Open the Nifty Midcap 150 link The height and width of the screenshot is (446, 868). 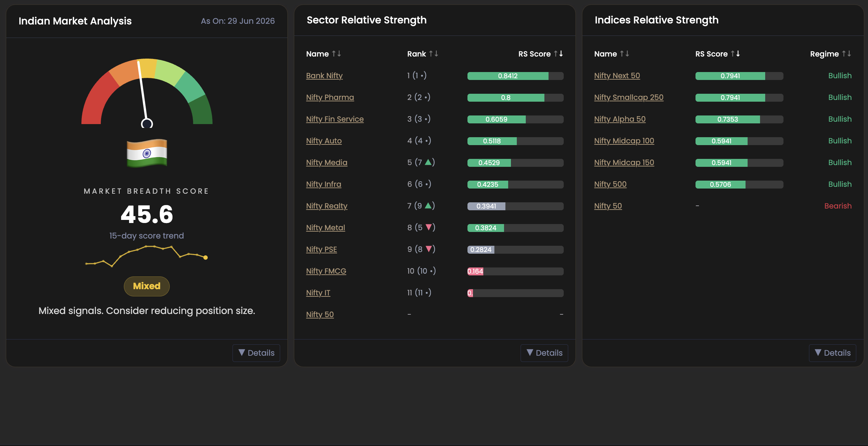[624, 162]
